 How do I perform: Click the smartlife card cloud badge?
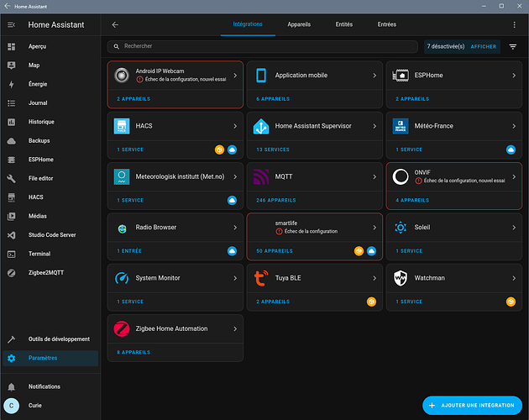click(x=371, y=251)
